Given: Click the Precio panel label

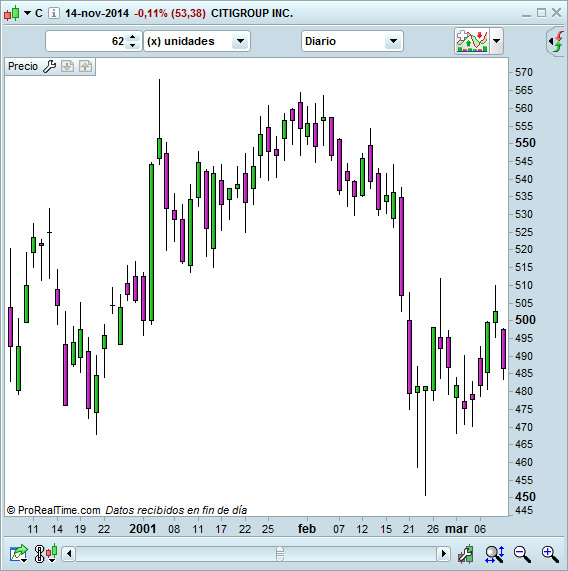Looking at the screenshot, I should pyautogui.click(x=23, y=66).
